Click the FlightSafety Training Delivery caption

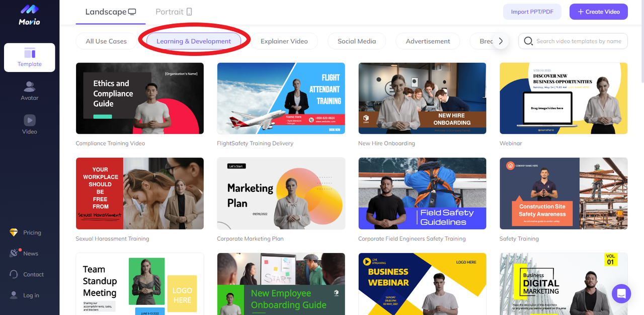(255, 143)
